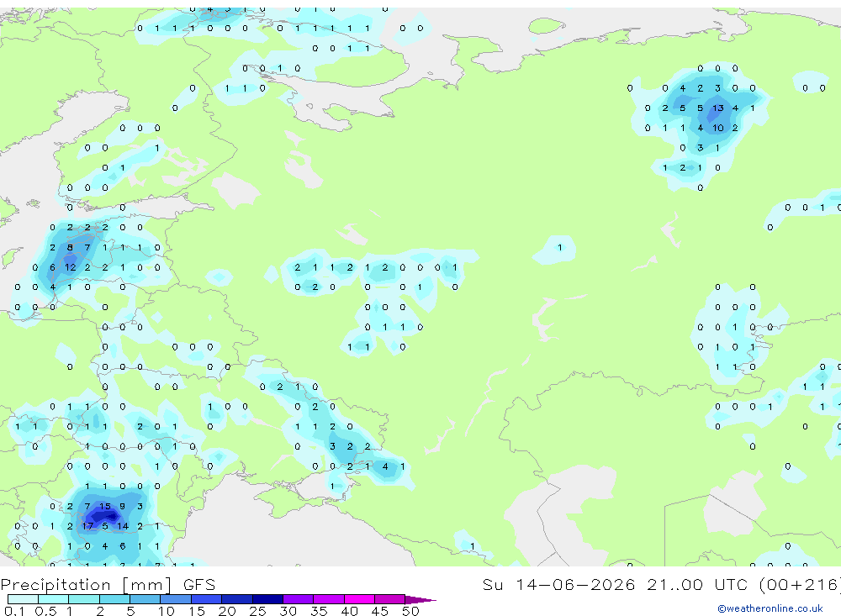Image resolution: width=841 pixels, height=616 pixels.
Task: Select the 20–25 mm dark navy legend swatch
Action: click(x=237, y=599)
